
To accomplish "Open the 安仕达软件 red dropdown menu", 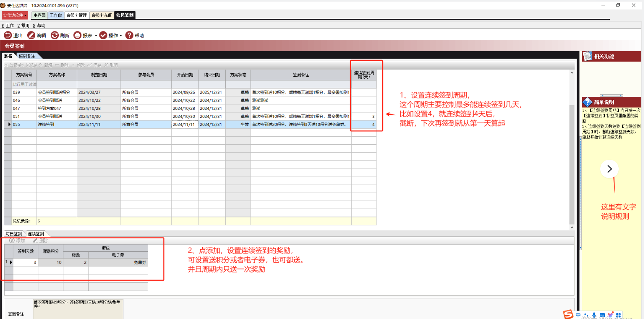I will click(15, 15).
